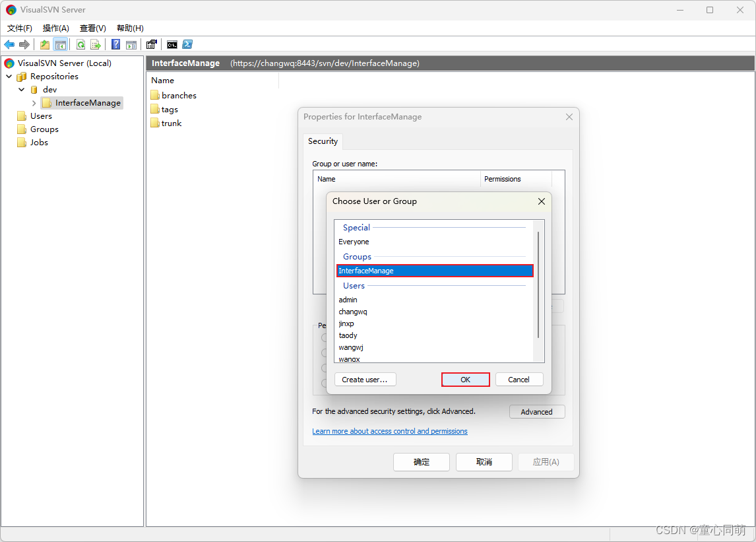Toggle the Show/Hide Console Tree icon

click(60, 44)
